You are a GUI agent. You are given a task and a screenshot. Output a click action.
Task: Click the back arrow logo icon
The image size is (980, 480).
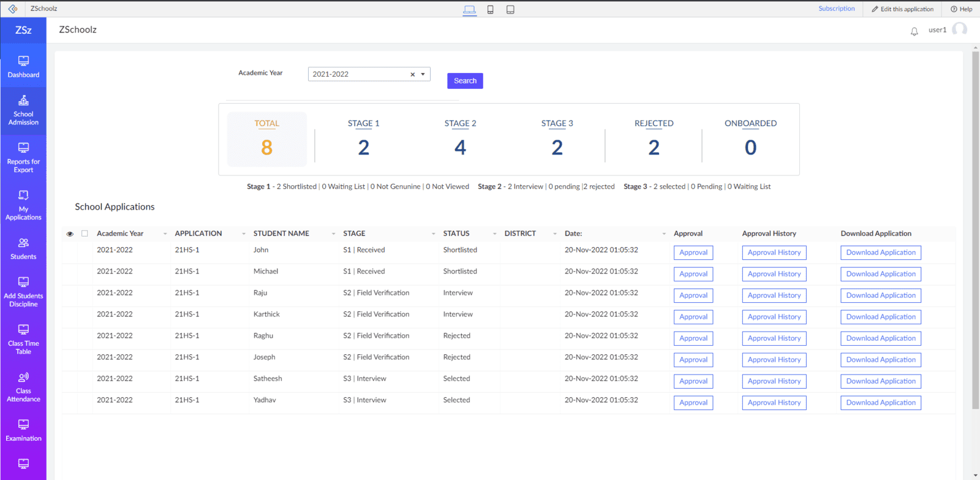click(12, 9)
